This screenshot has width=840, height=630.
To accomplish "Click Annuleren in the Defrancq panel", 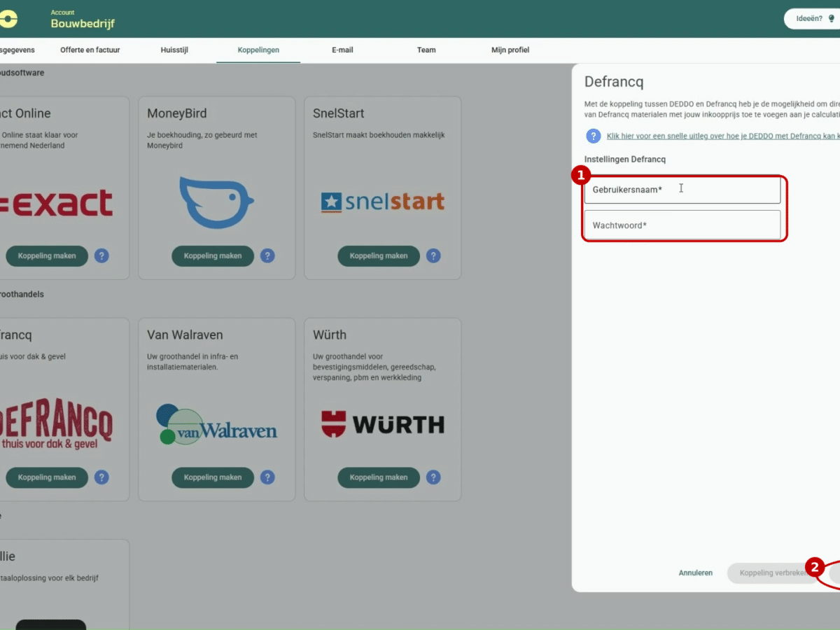I will point(696,573).
